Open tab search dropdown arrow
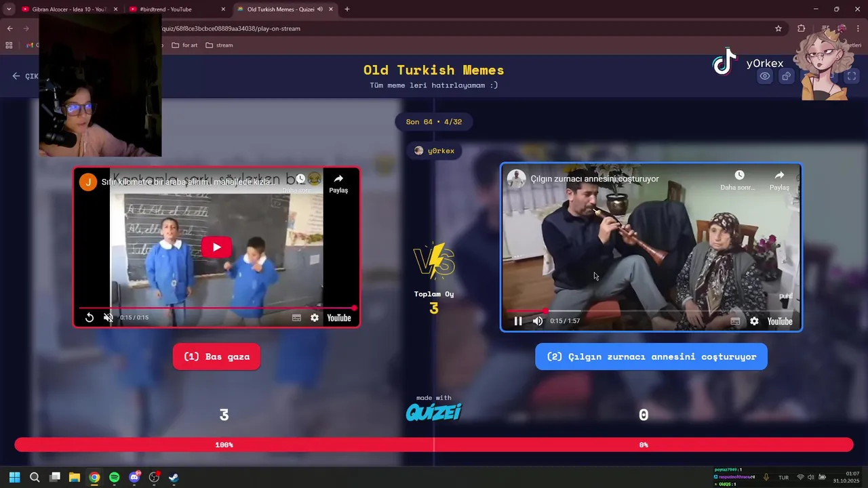868x488 pixels. click(x=9, y=9)
